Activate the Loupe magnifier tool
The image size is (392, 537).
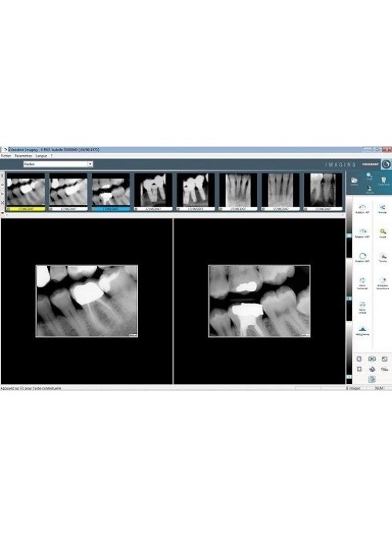point(383,232)
